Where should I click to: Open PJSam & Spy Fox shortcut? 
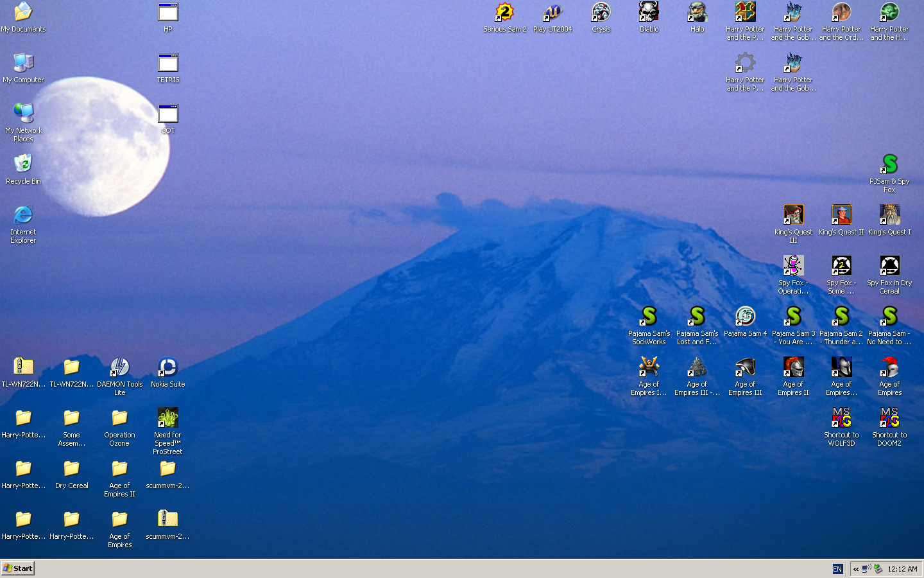[x=889, y=173]
